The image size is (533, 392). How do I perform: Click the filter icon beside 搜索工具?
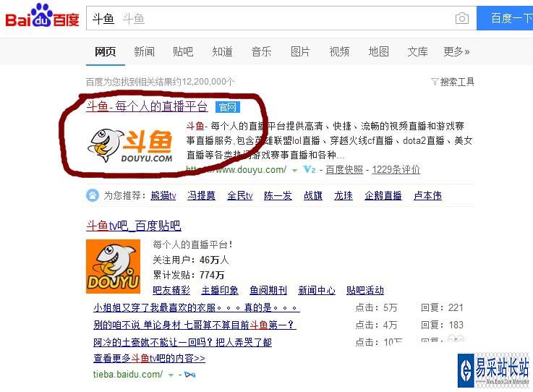(435, 82)
